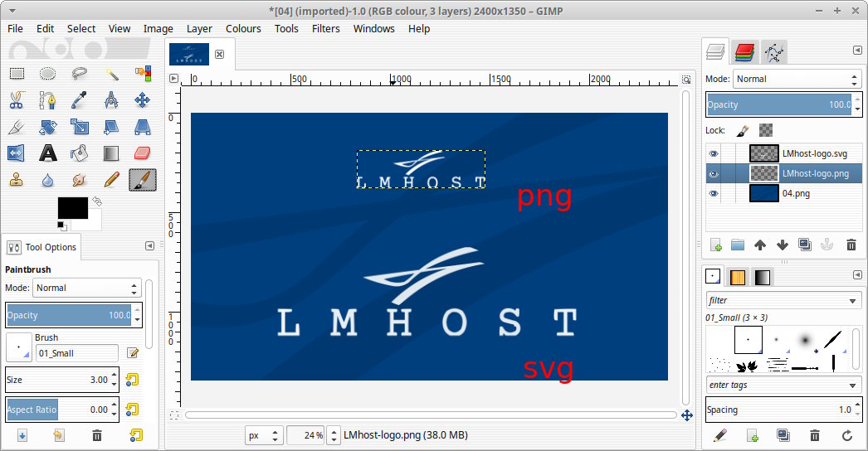Viewport: 868px width, 451px height.
Task: Select the LMhost-logo.svg layer thumbnail
Action: point(764,154)
